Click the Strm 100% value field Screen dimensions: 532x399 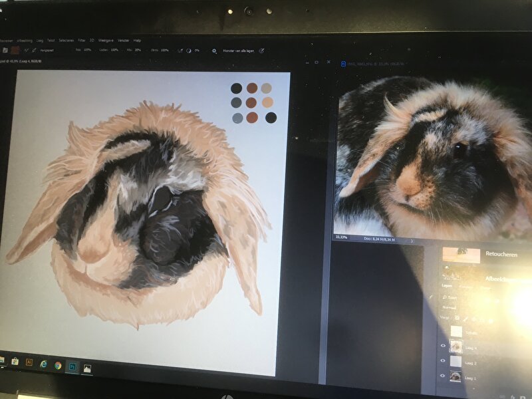[164, 51]
